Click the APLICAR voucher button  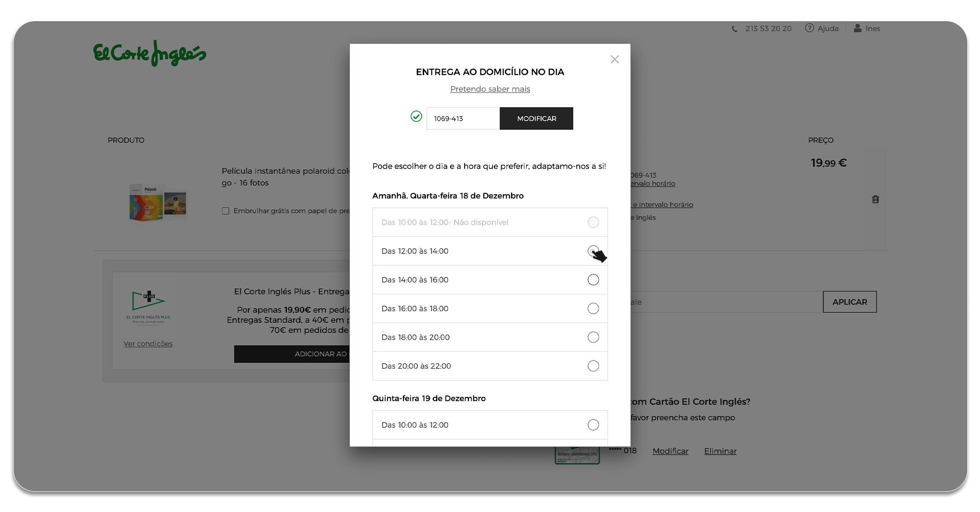[850, 302]
